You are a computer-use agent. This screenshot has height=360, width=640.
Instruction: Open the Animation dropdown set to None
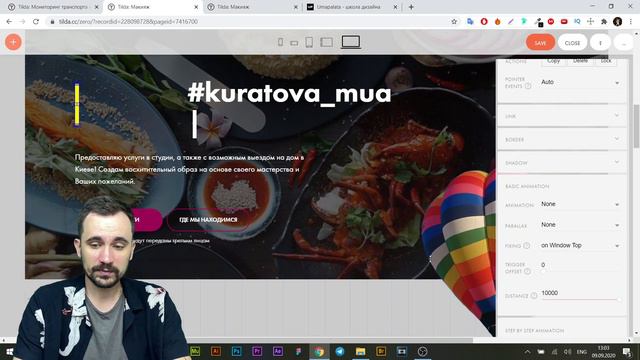580,204
